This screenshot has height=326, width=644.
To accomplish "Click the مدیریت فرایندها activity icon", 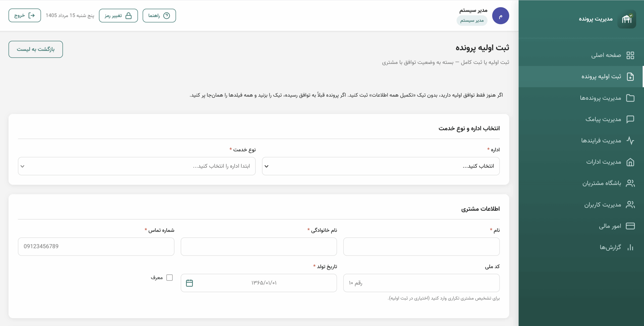I will pyautogui.click(x=630, y=140).
